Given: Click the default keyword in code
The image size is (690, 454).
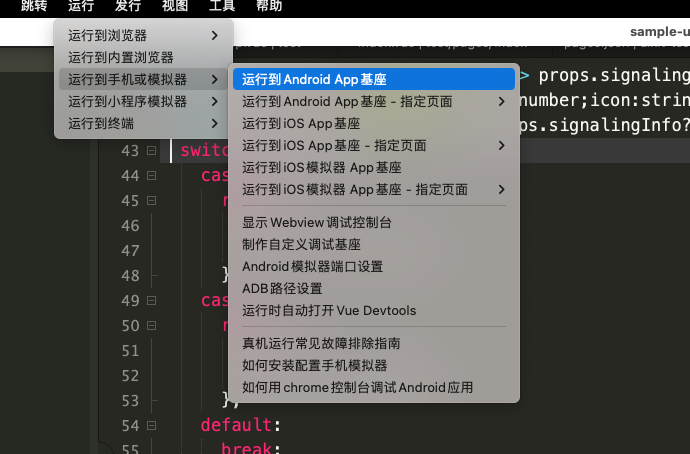Looking at the screenshot, I should point(237,425).
